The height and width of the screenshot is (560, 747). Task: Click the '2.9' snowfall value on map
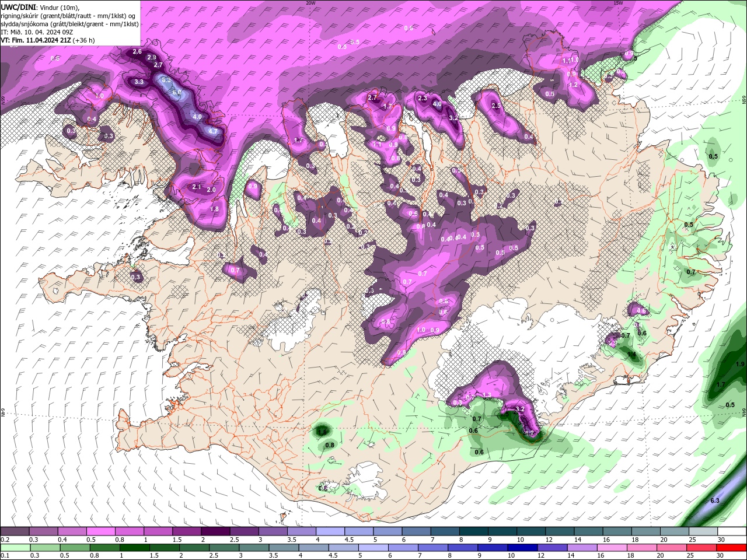[x=152, y=58]
